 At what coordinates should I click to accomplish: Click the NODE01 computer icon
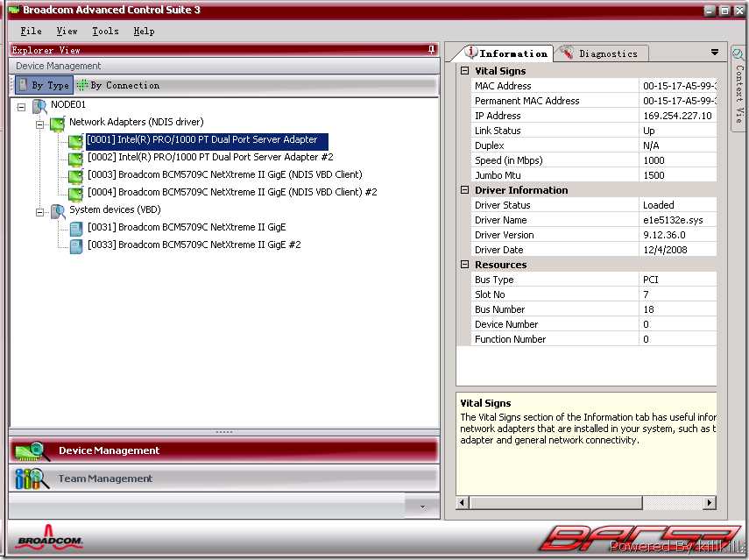39,106
